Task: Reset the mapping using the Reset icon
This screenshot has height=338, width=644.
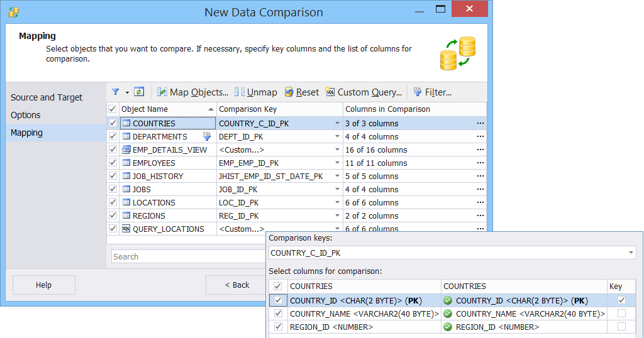Action: 289,92
